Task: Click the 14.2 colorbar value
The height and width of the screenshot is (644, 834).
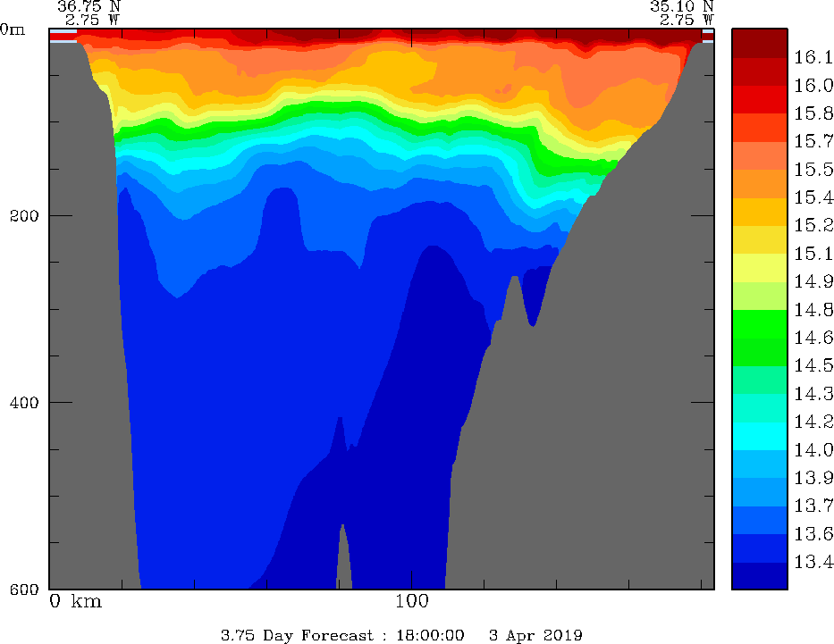Action: coord(813,422)
